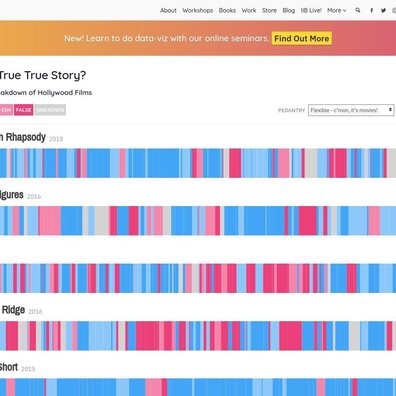Click the Work menu item
This screenshot has width=396, height=396.
point(249,10)
